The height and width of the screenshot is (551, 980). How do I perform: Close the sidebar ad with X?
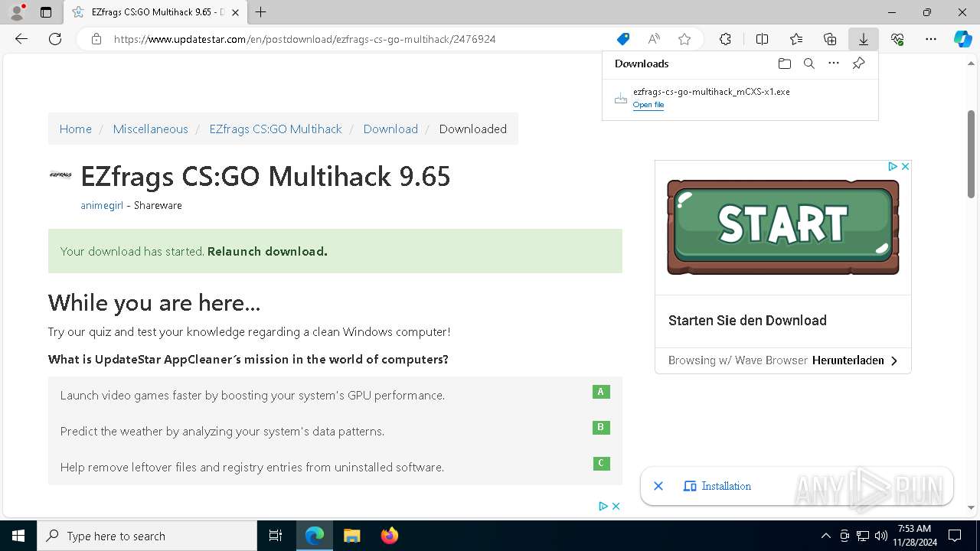tap(905, 166)
